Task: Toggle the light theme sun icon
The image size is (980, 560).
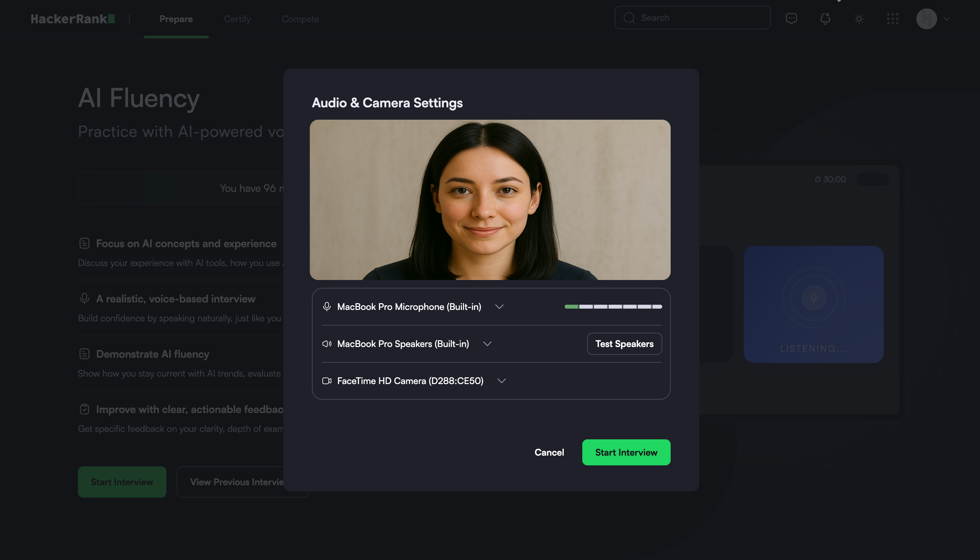Action: pos(859,19)
